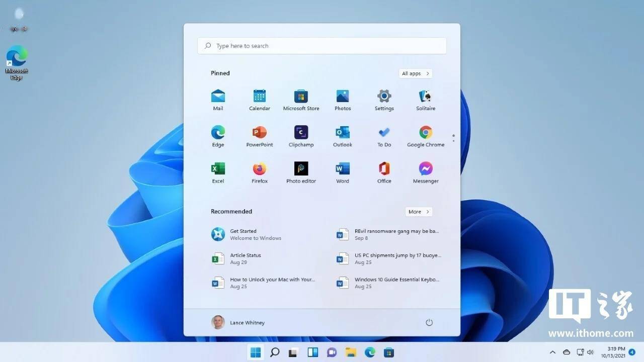This screenshot has width=644, height=362.
Task: Open the Power options menu
Action: point(429,322)
